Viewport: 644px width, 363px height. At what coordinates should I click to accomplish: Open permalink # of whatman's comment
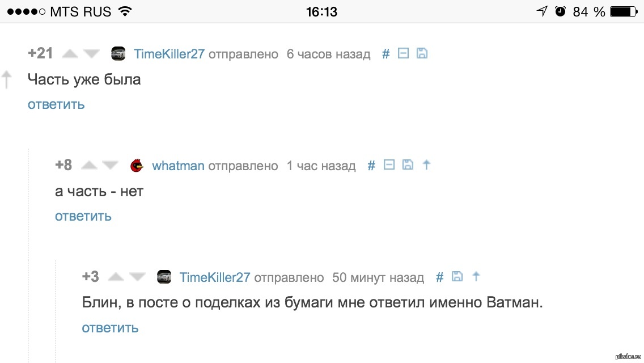[371, 166]
